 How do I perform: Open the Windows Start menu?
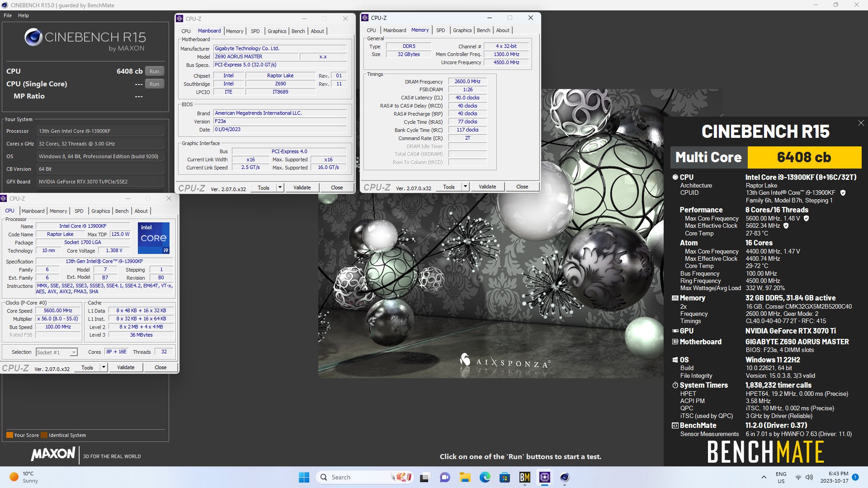[x=304, y=477]
